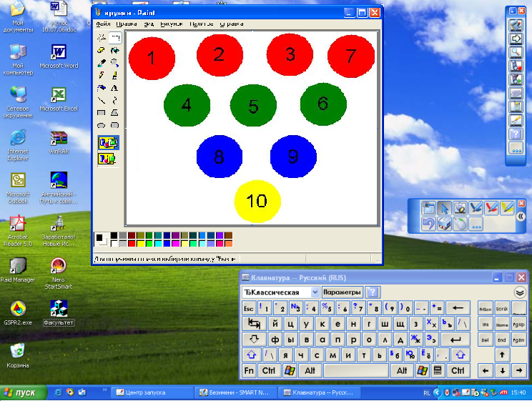The height and width of the screenshot is (401, 532).
Task: Open more tools in SMART vertical launcher
Action: coord(516,148)
